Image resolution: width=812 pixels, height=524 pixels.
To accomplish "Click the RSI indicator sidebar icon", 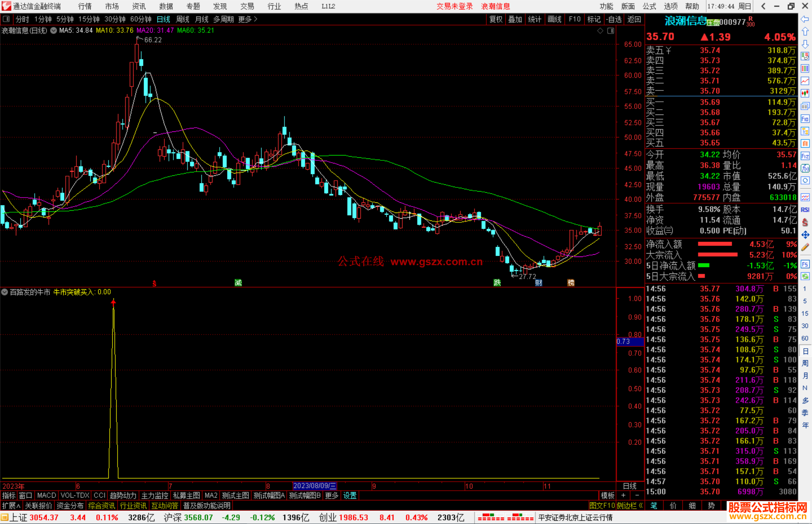I will (x=805, y=210).
